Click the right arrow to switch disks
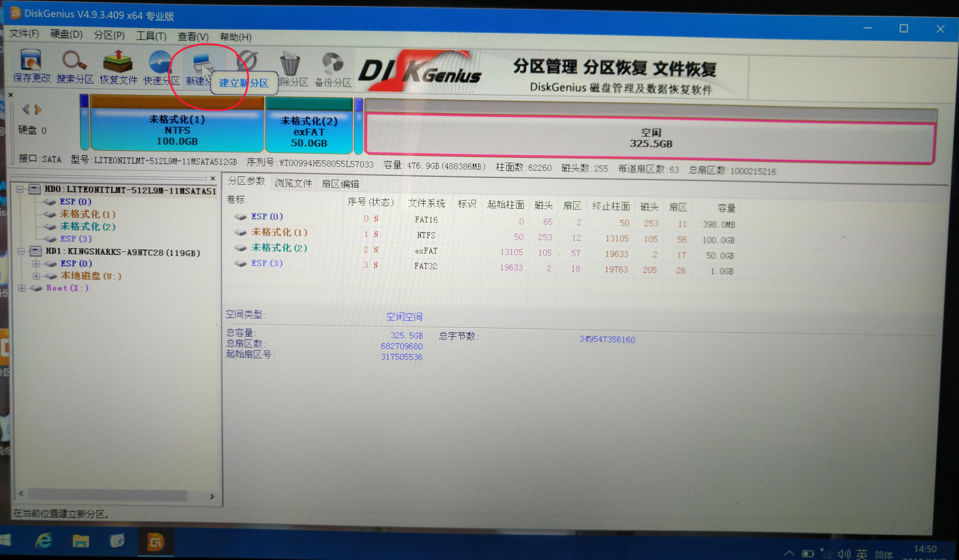 click(38, 110)
